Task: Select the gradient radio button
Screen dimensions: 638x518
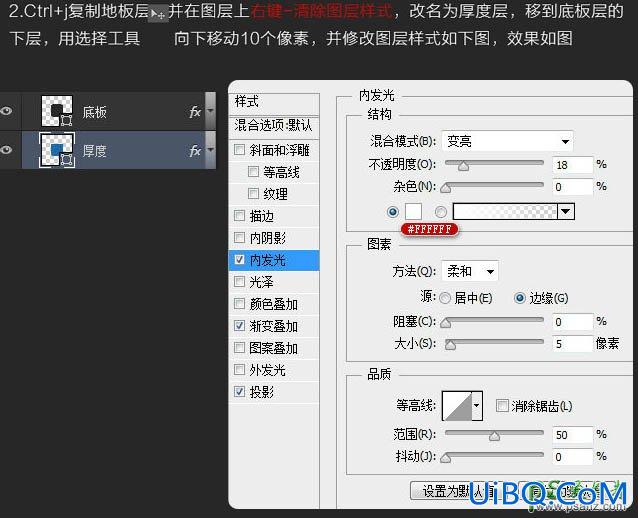Action: click(441, 212)
